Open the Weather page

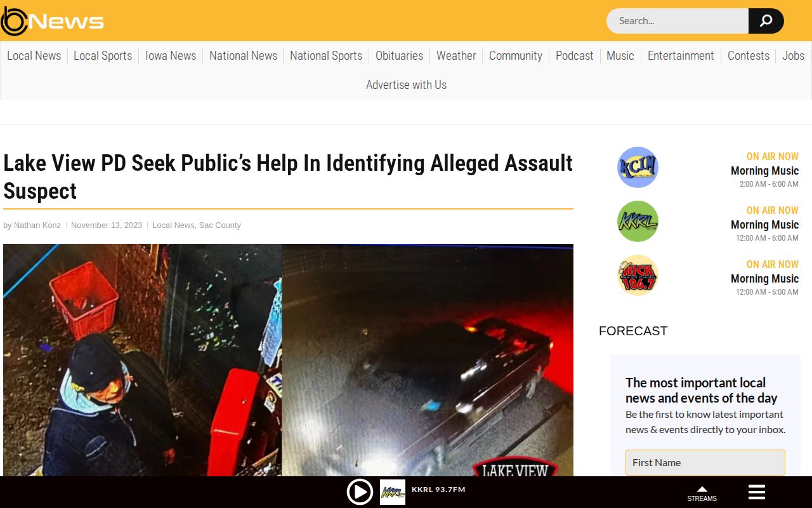point(456,56)
